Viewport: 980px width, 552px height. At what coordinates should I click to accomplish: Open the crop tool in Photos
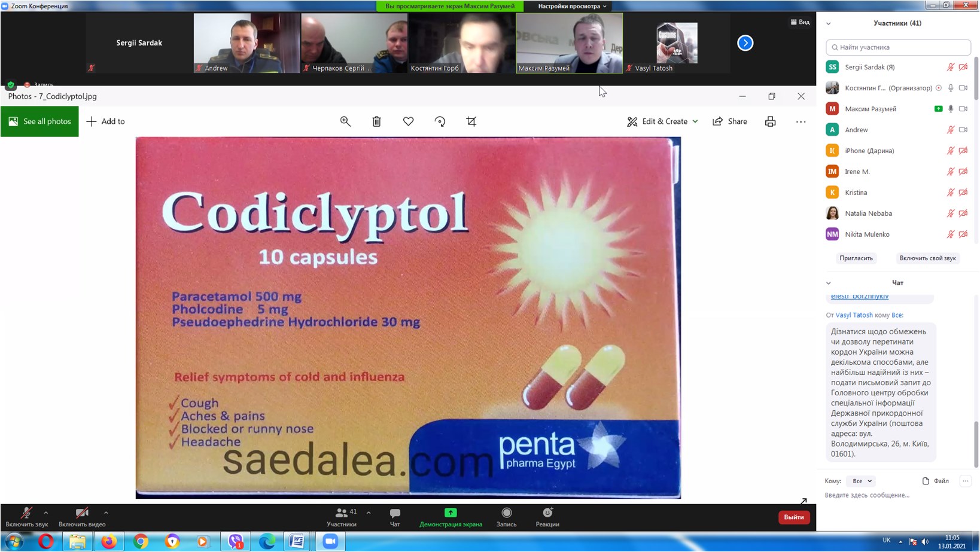471,121
